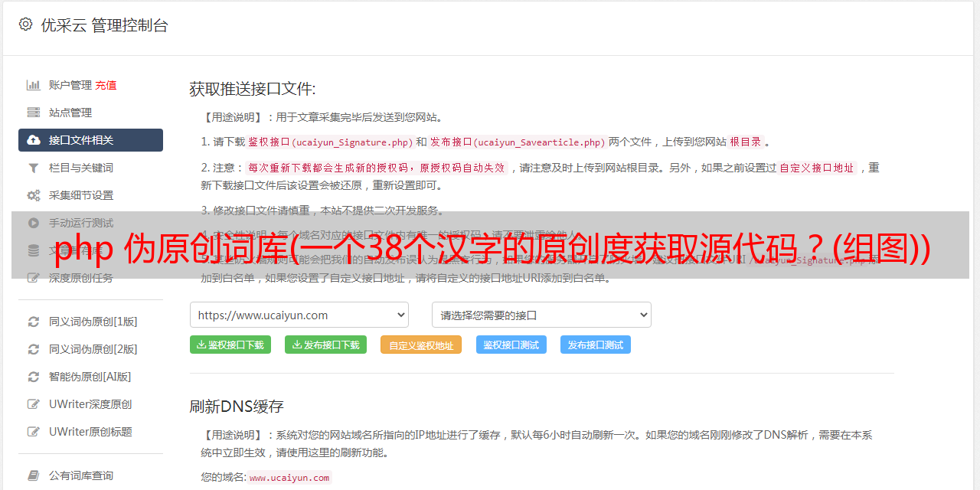Click the filter funnel icon for 栏目与关键词

click(34, 168)
